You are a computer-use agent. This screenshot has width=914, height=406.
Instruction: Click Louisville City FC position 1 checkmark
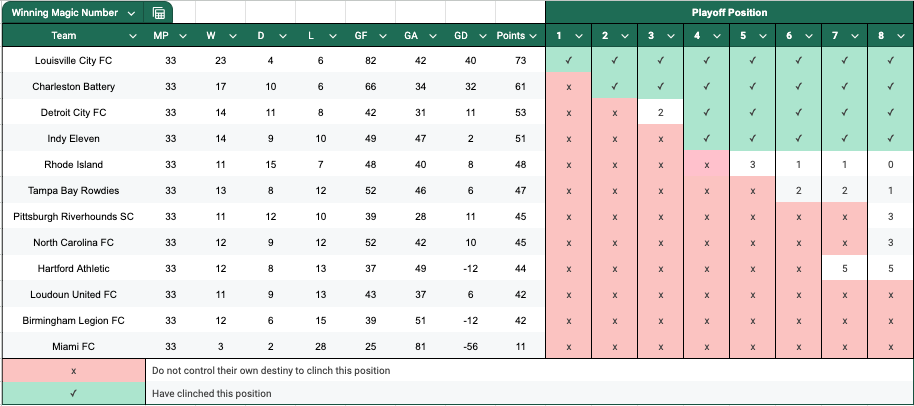[x=568, y=61]
